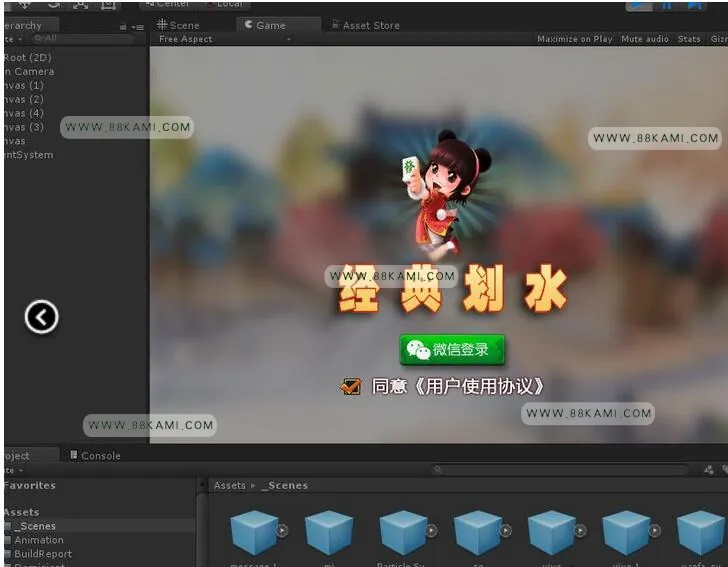This screenshot has width=728, height=567.
Task: Toggle Mute audio in Game view
Action: click(645, 39)
